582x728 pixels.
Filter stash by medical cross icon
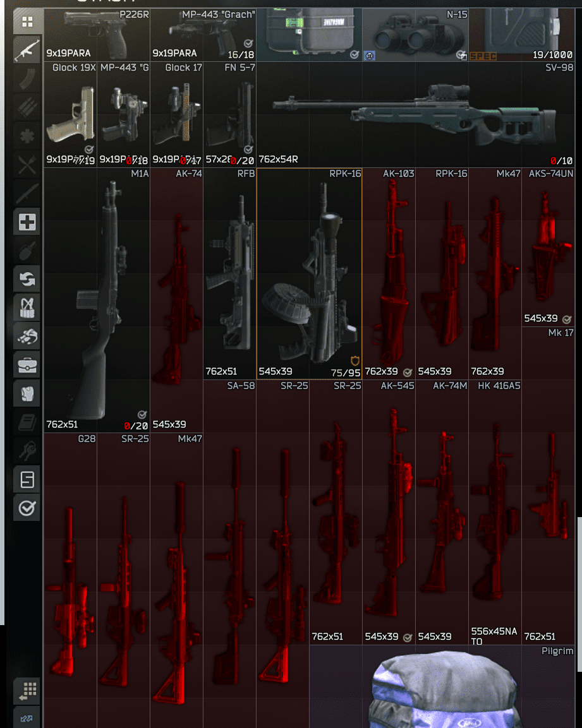[27, 222]
